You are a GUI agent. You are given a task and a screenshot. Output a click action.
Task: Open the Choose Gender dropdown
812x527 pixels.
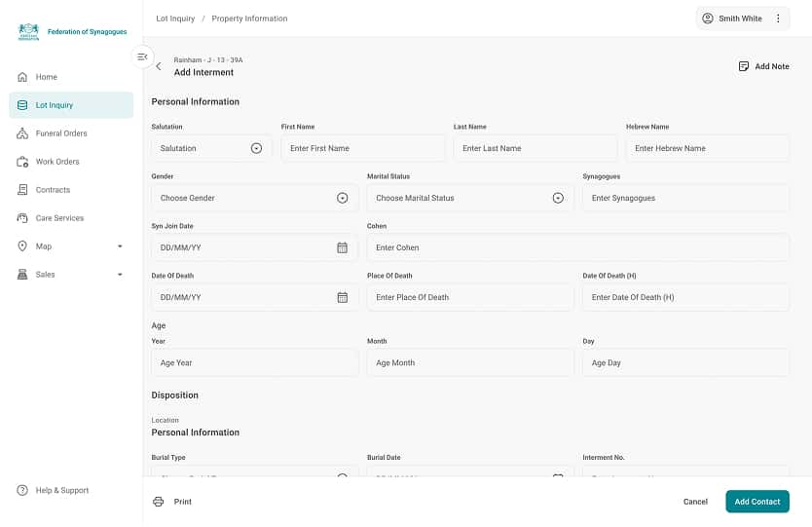tap(342, 198)
